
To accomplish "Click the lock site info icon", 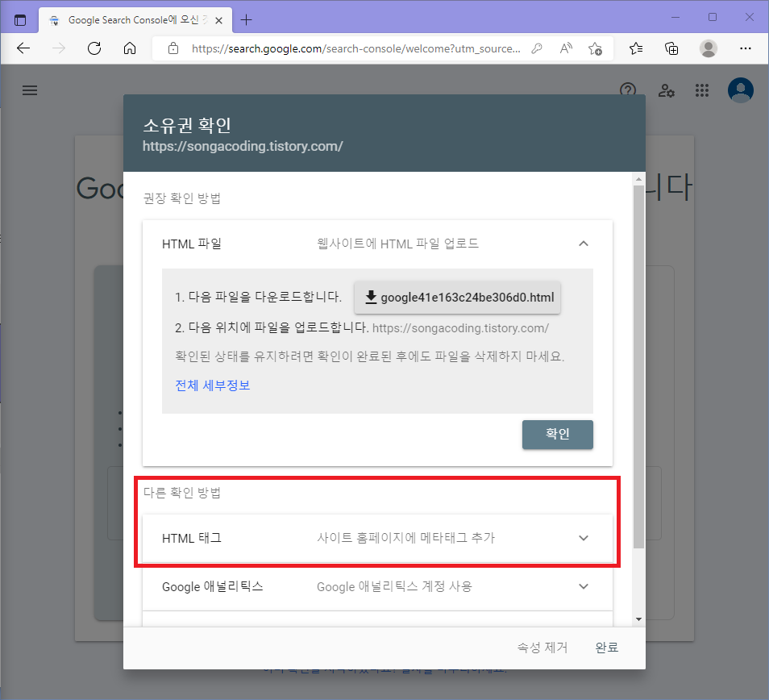I will (x=173, y=48).
